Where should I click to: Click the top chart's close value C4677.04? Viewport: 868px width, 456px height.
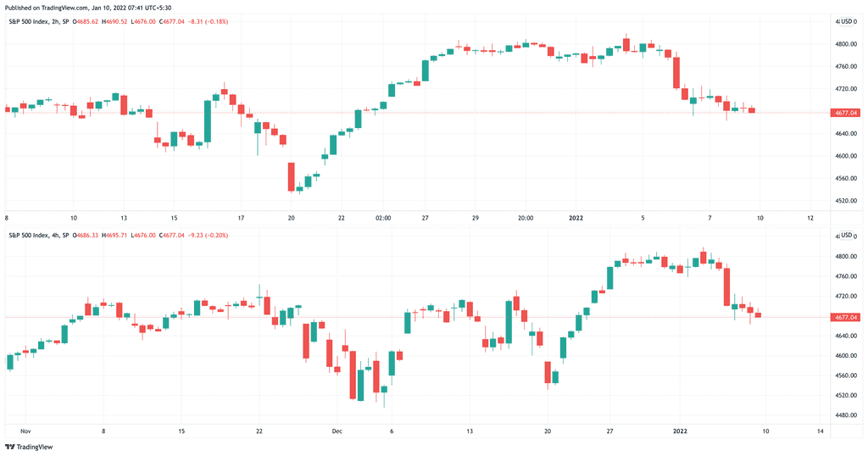click(x=171, y=21)
